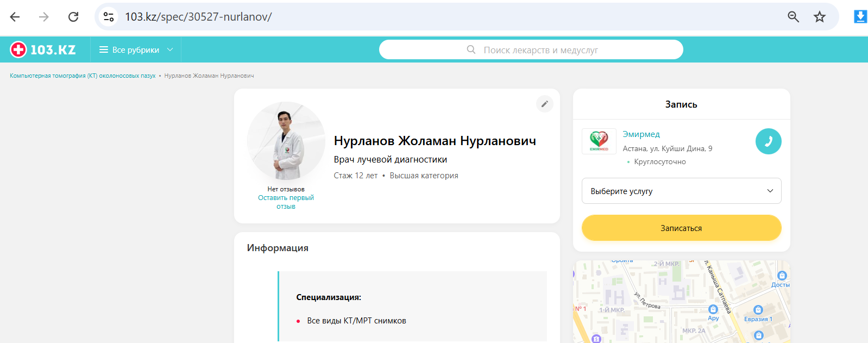Click the text Врач лучевой диагностики
This screenshot has width=868, height=343.
tap(390, 159)
